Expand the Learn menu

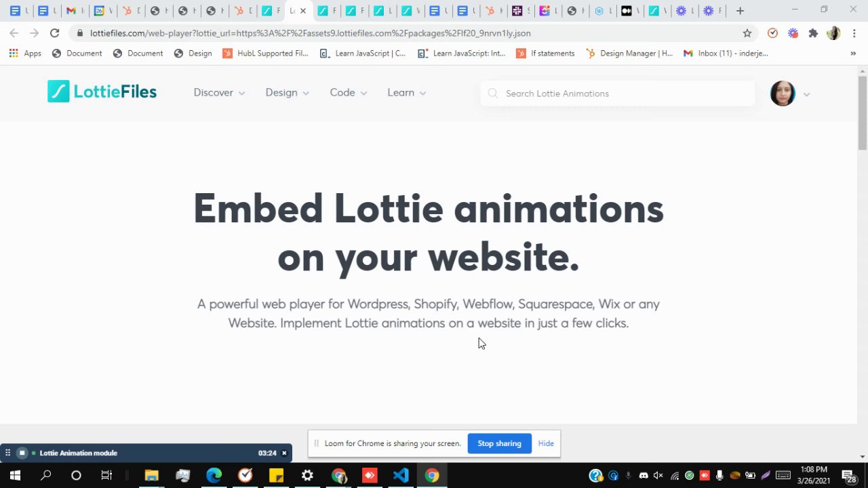pyautogui.click(x=406, y=93)
